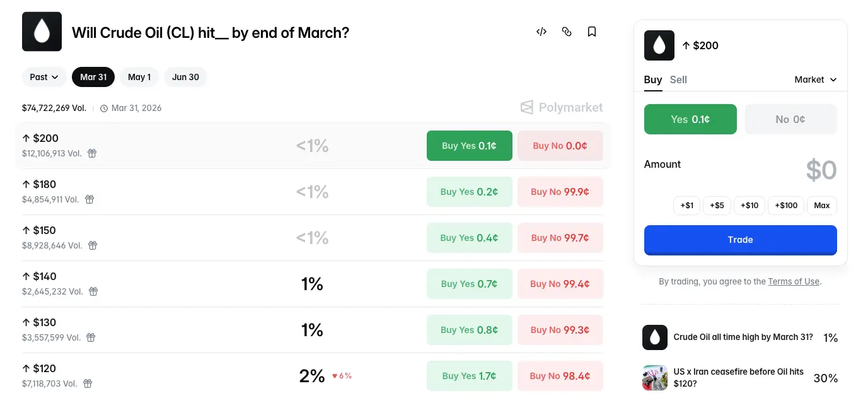Select the Yes 0.1¢ option

pos(690,119)
